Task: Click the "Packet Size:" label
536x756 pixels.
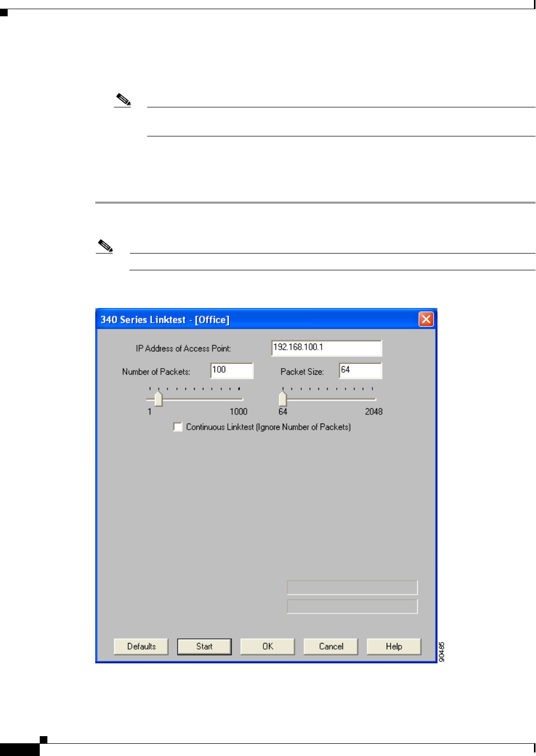Action: coord(302,372)
